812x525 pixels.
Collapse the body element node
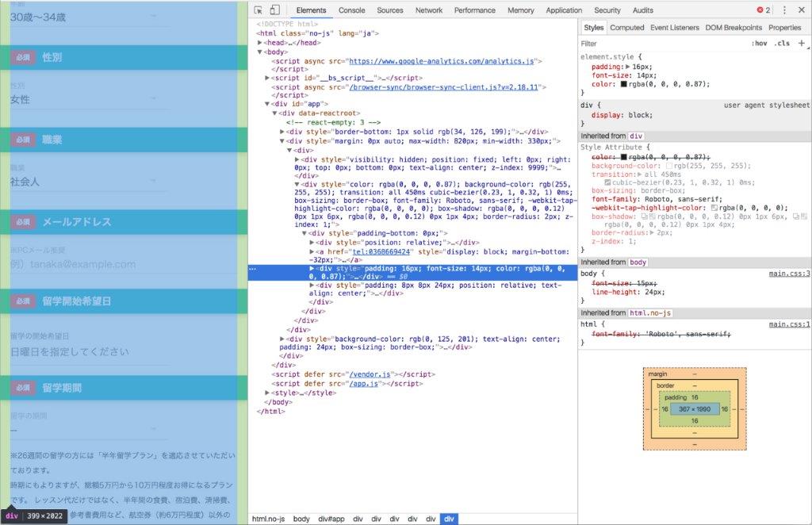click(260, 52)
